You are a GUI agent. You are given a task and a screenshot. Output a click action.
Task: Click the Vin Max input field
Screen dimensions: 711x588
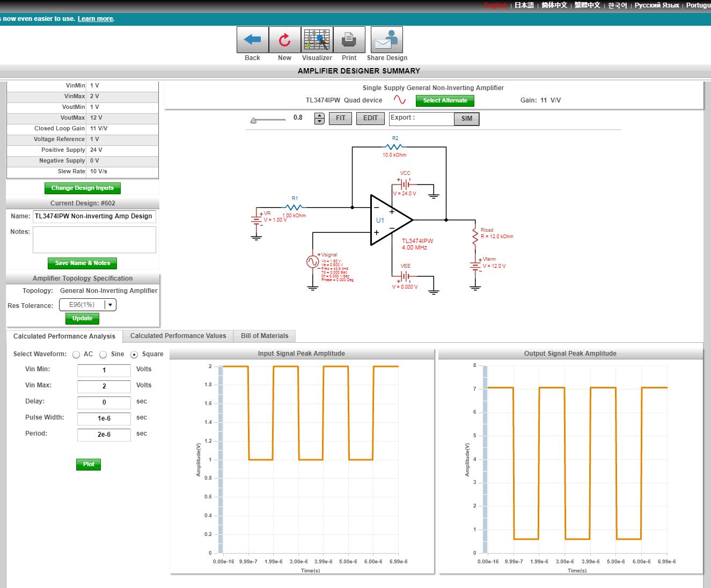coord(104,387)
